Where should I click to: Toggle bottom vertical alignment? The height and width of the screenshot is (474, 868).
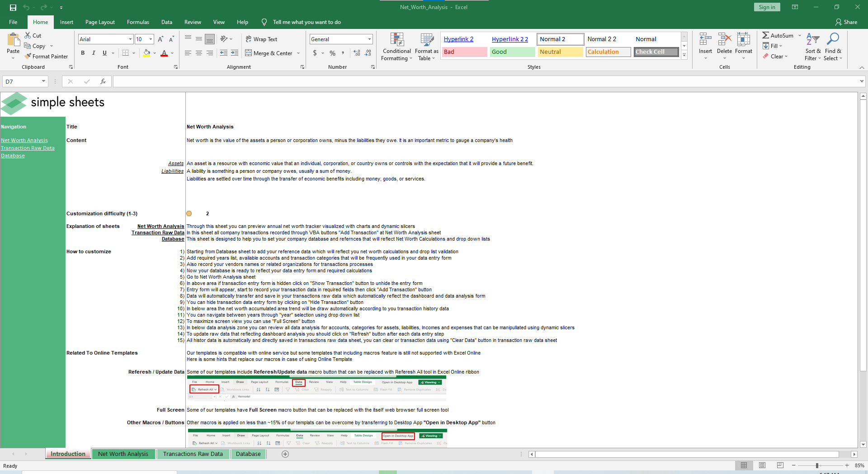[210, 39]
